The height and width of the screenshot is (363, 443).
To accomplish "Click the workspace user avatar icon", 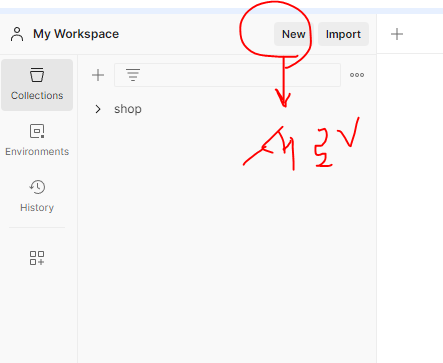I will tap(17, 34).
